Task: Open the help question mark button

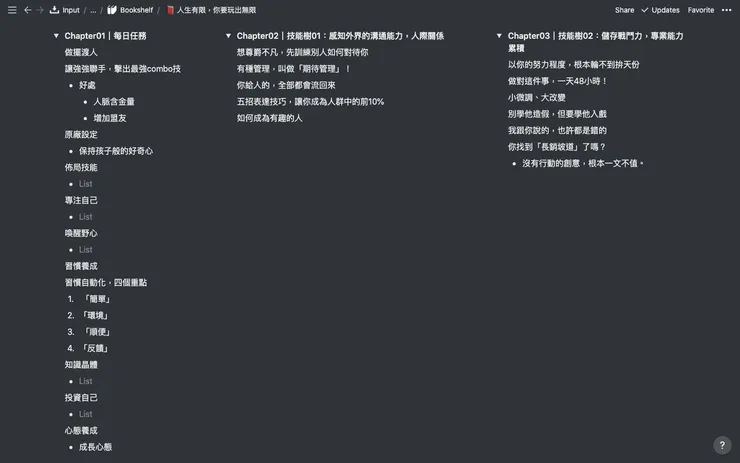Action: click(722, 445)
